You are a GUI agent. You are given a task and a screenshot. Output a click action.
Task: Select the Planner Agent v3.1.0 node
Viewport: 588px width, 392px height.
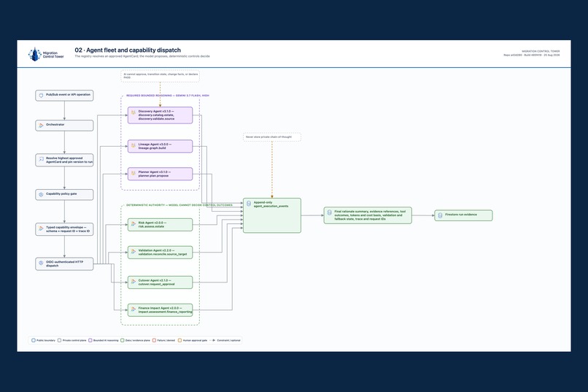click(x=160, y=174)
